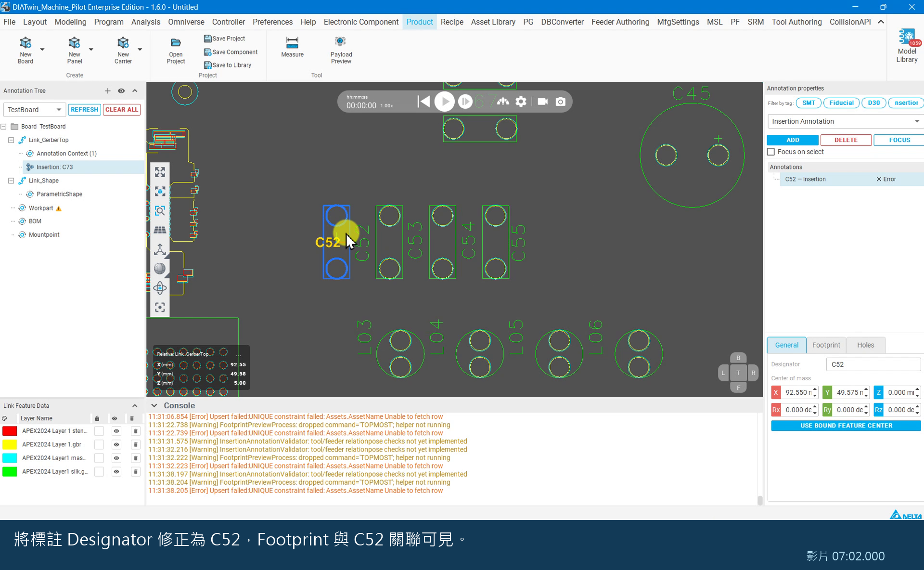Collapse the Board TestBoard tree node
The image size is (924, 570).
pyautogui.click(x=4, y=127)
